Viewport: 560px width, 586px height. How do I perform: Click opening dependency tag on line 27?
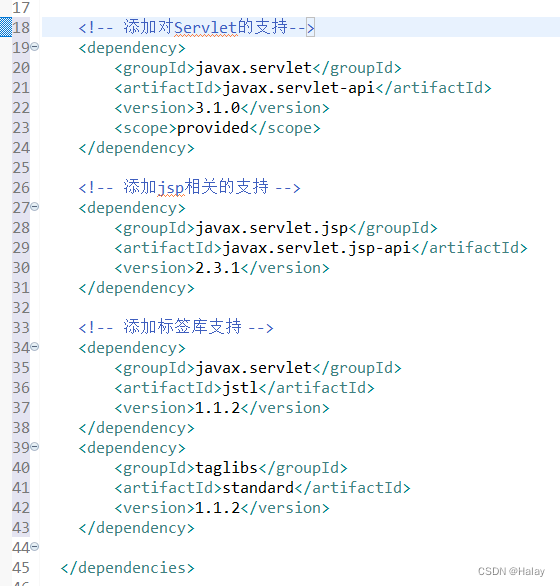[x=132, y=208]
